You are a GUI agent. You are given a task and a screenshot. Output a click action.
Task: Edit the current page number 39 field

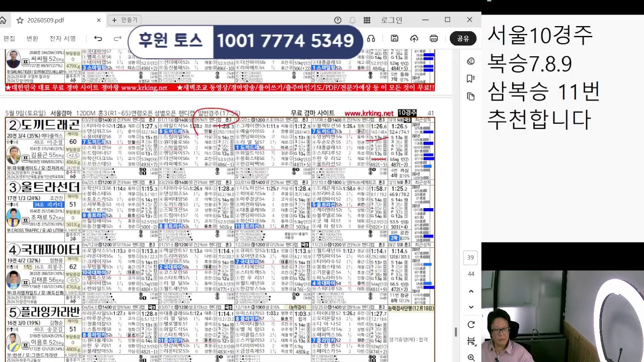(470, 257)
